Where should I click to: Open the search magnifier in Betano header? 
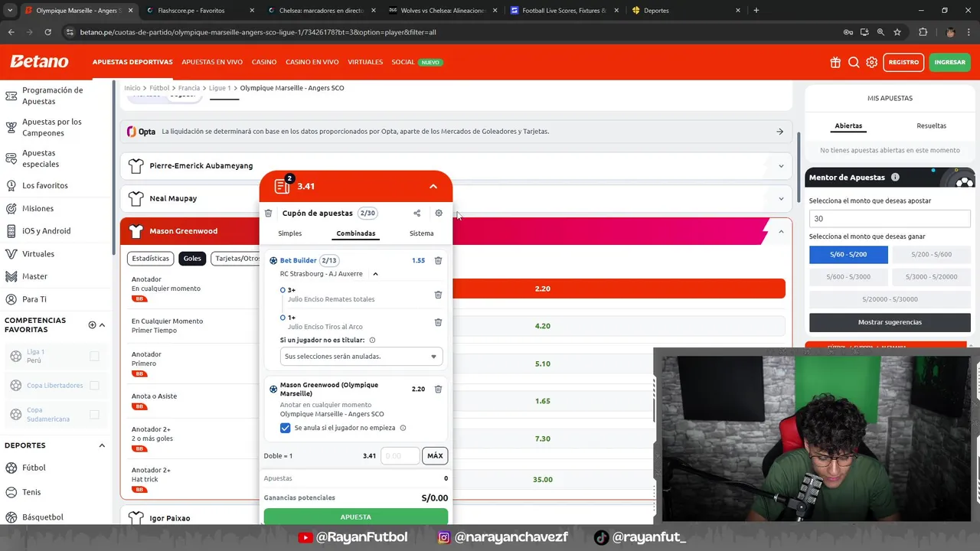[854, 62]
